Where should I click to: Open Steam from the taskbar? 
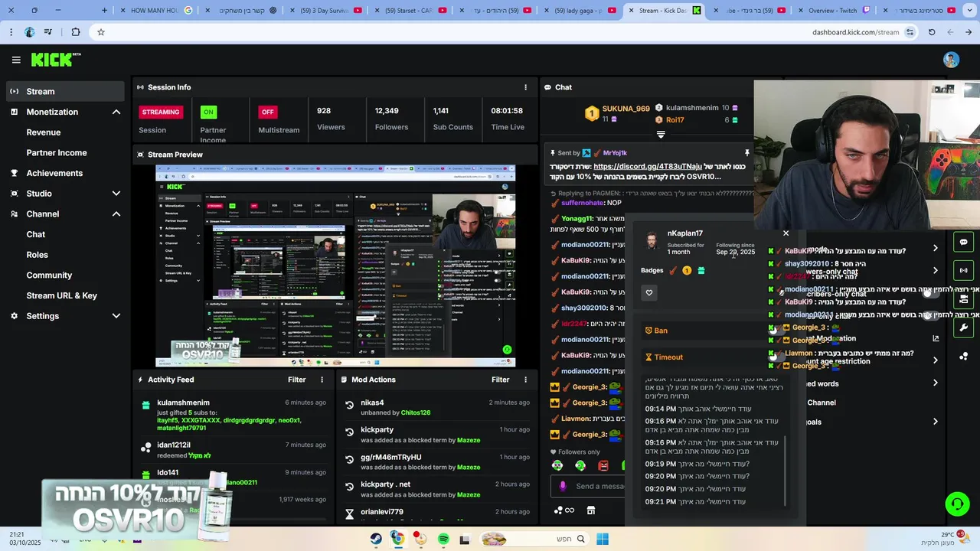[376, 540]
